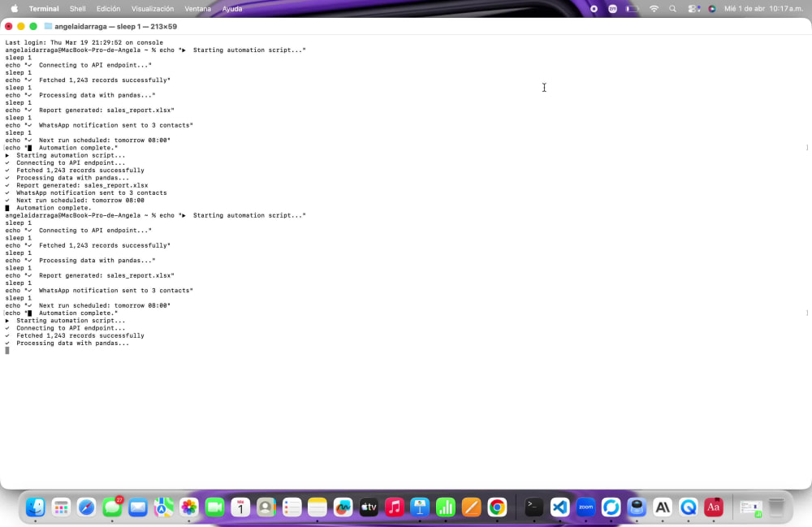Click the yellow minimize window button
812x527 pixels.
pyautogui.click(x=21, y=26)
